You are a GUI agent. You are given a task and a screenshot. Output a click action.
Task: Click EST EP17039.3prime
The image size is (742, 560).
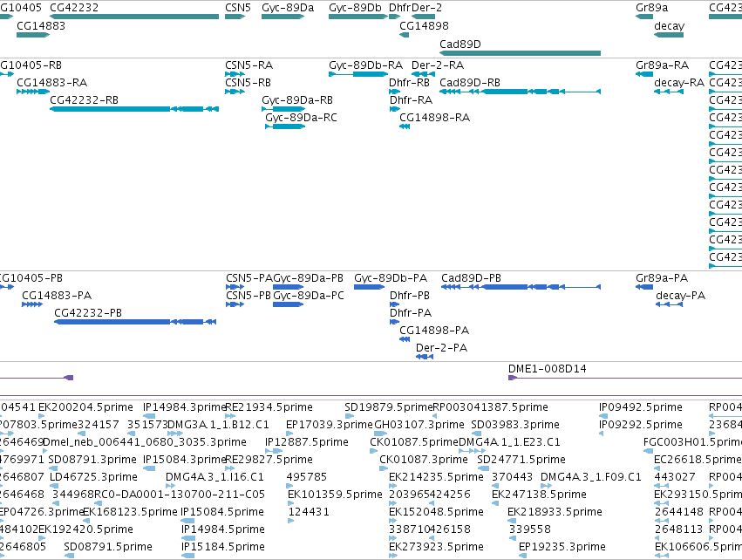(330, 425)
